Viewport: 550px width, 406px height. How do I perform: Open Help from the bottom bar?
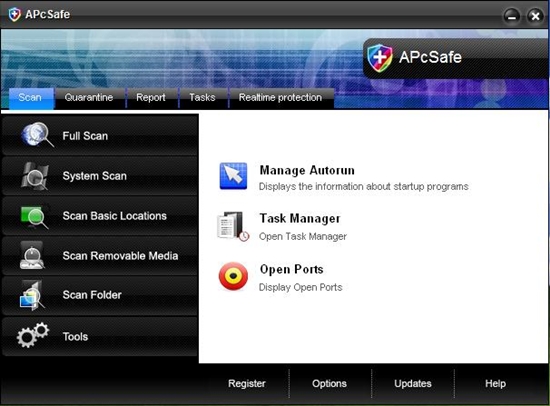pyautogui.click(x=495, y=384)
